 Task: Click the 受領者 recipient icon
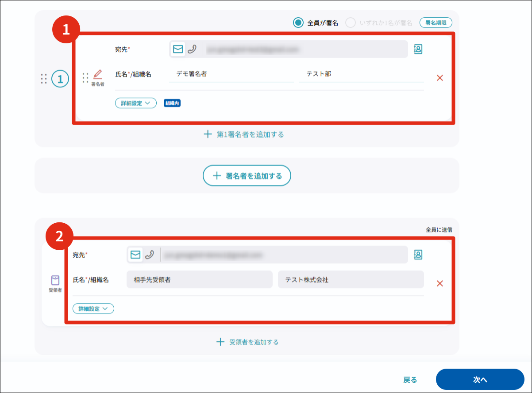click(55, 280)
